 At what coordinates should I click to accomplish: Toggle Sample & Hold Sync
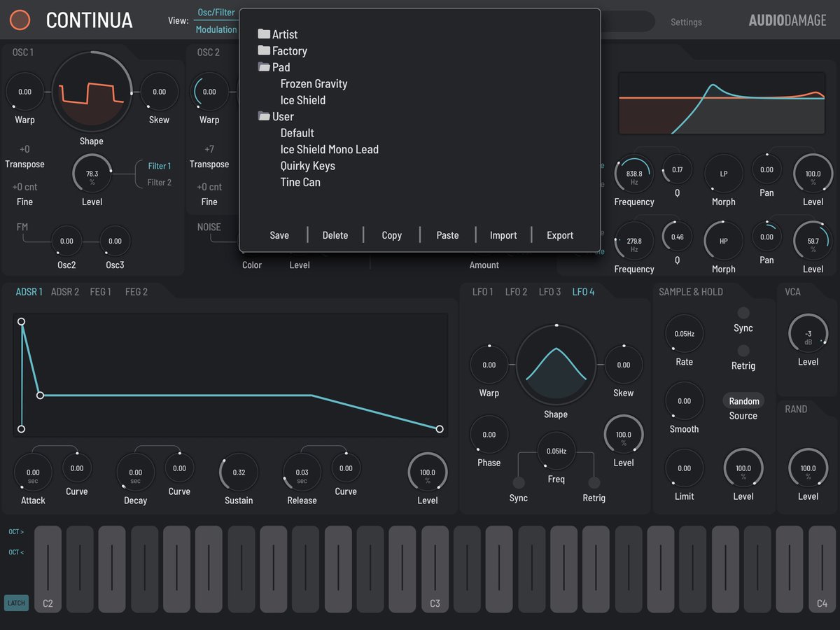743,313
